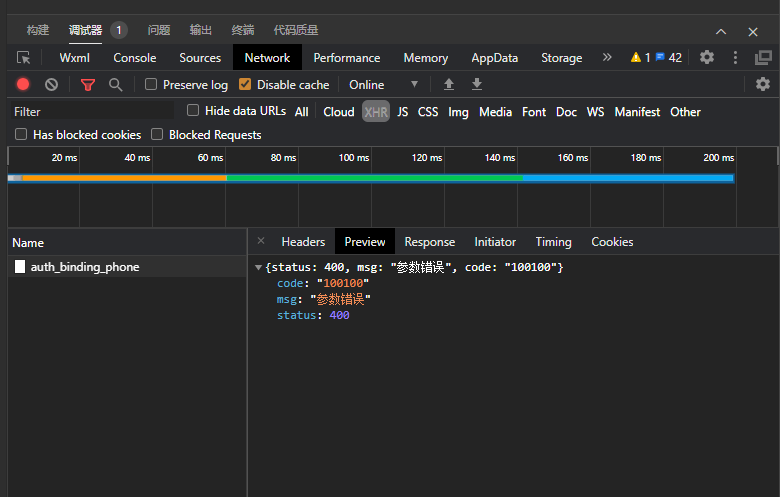The height and width of the screenshot is (497, 780).
Task: Open Network settings gear icon
Action: pos(763,84)
